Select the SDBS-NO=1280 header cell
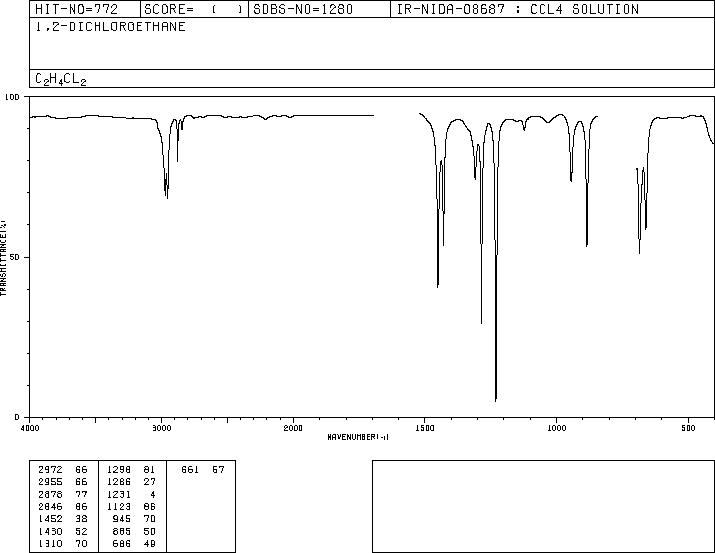 click(x=303, y=10)
